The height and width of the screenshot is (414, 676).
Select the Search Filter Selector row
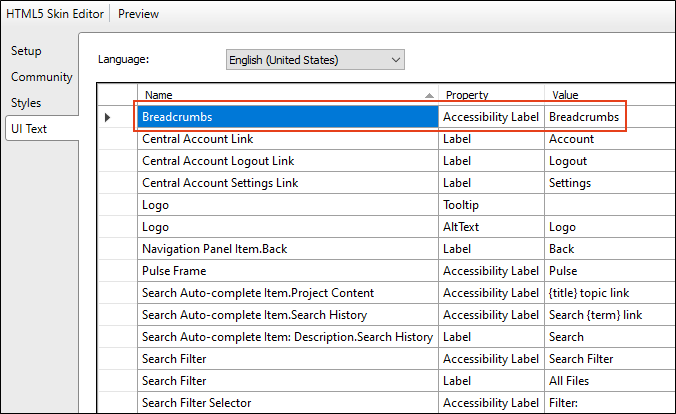(x=287, y=403)
